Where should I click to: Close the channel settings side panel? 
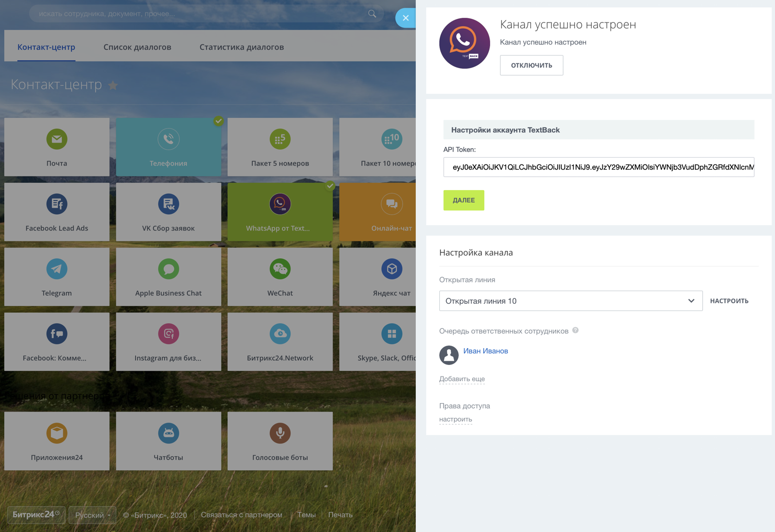click(x=406, y=18)
